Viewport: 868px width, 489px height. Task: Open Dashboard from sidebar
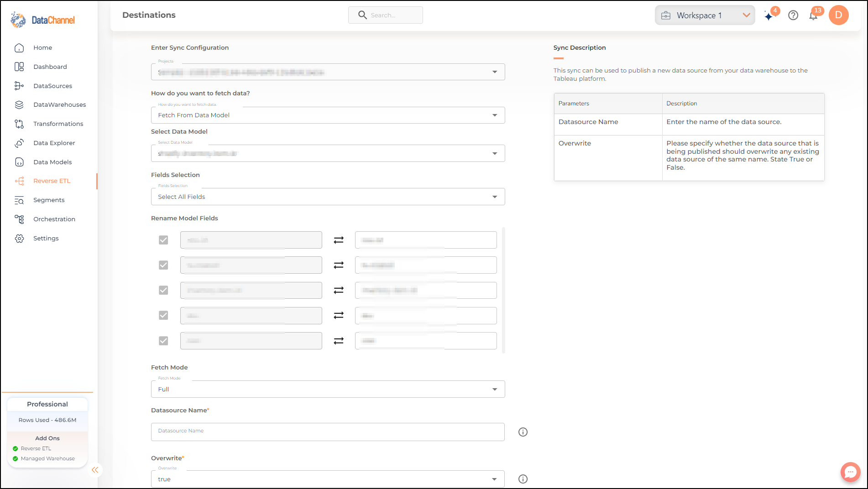(x=50, y=67)
